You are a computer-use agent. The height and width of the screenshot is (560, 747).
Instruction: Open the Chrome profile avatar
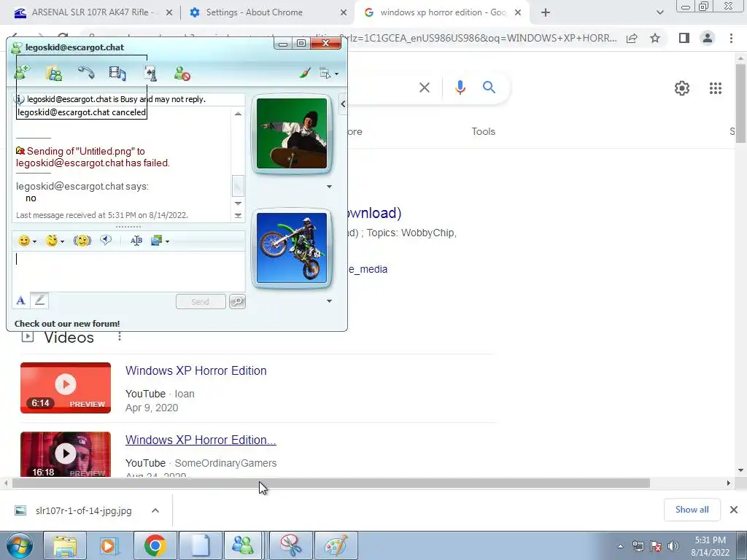[x=708, y=38]
